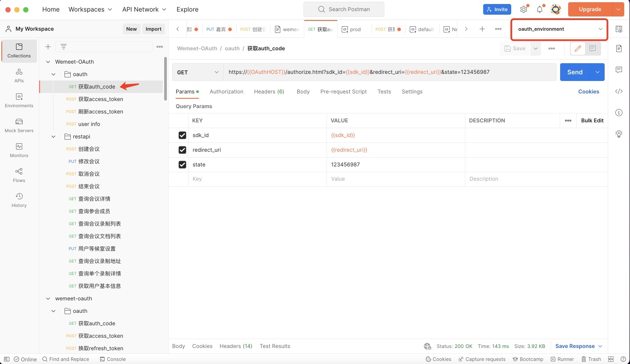This screenshot has height=364, width=630.
Task: Open a new request tab with plus
Action: pos(482,29)
